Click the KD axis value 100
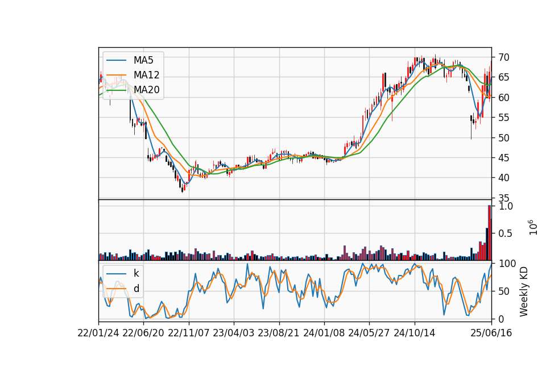The image size is (546, 392). click(507, 264)
